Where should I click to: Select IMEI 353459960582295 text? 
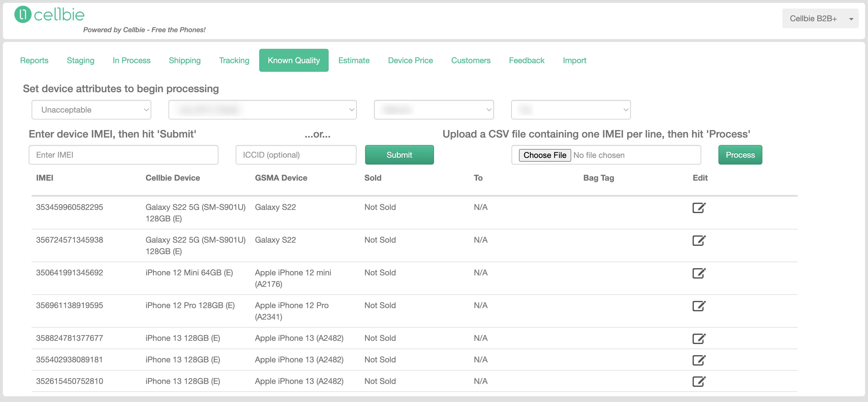(x=69, y=207)
